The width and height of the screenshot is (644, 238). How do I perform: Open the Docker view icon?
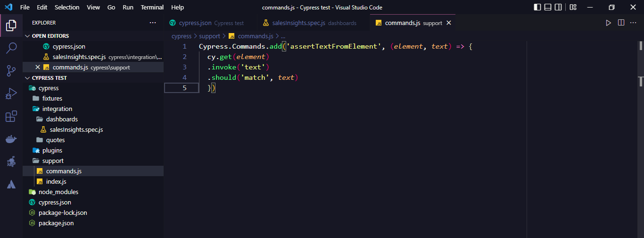(11, 139)
